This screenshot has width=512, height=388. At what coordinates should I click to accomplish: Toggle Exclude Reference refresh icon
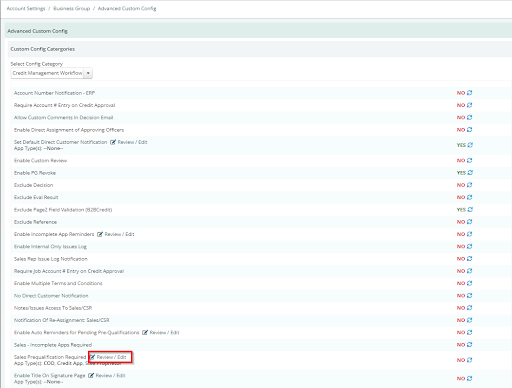[469, 222]
